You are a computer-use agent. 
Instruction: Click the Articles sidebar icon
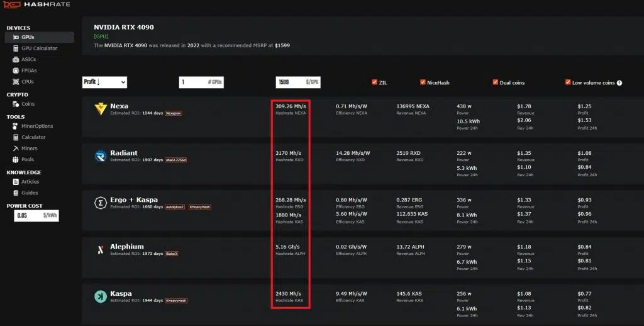16,182
